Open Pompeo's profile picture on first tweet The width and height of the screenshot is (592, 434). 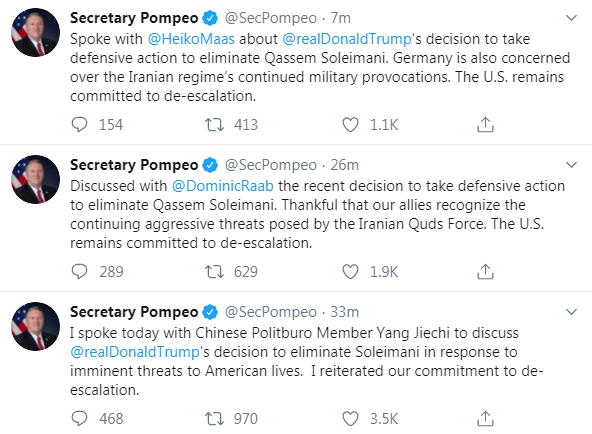click(35, 32)
